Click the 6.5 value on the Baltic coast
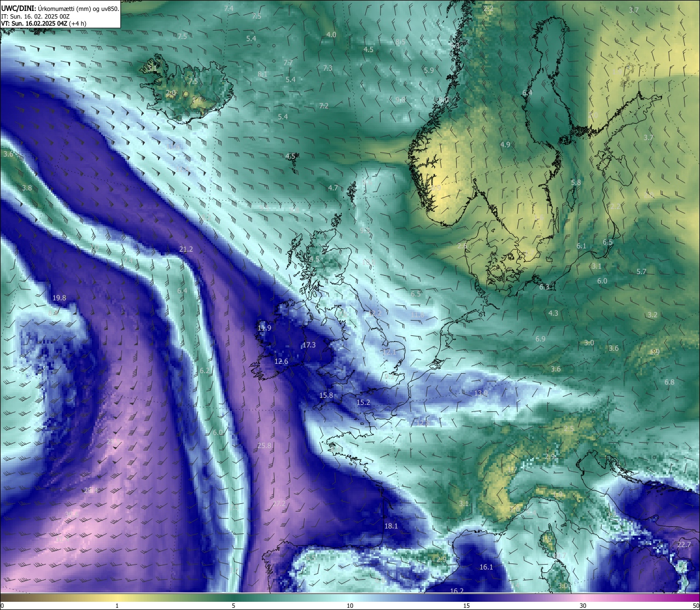The image size is (700, 610). tap(608, 242)
